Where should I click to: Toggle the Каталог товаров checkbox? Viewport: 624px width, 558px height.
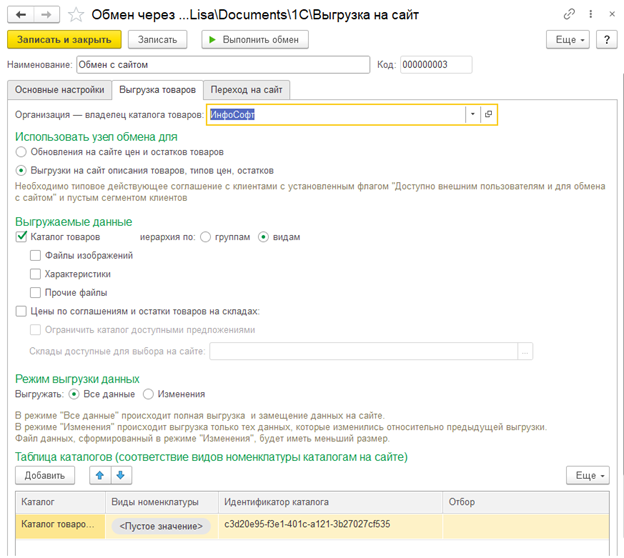(x=22, y=237)
